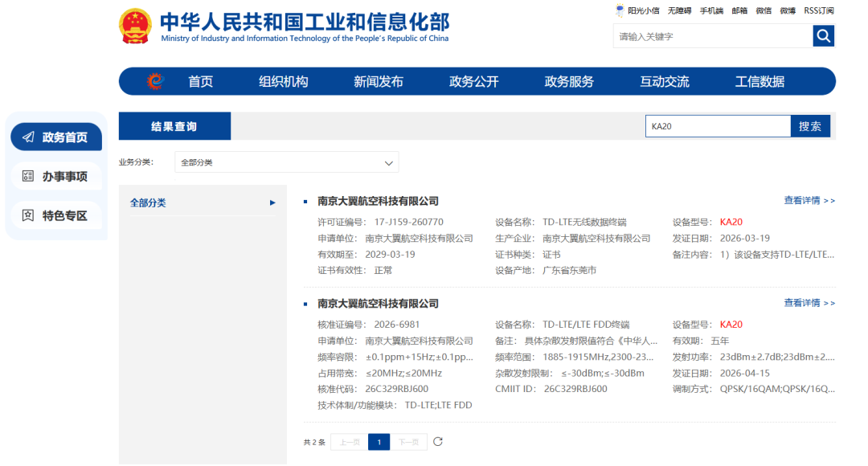This screenshot has height=466, width=868.
Task: Open the 业务分类 dropdown
Action: [287, 162]
